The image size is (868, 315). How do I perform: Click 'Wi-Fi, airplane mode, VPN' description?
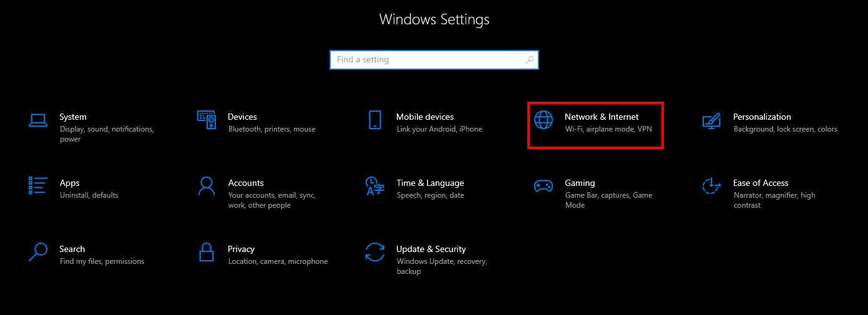608,129
